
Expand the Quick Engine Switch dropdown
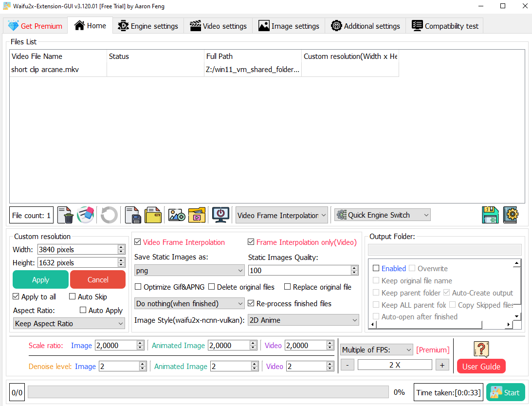pos(383,215)
